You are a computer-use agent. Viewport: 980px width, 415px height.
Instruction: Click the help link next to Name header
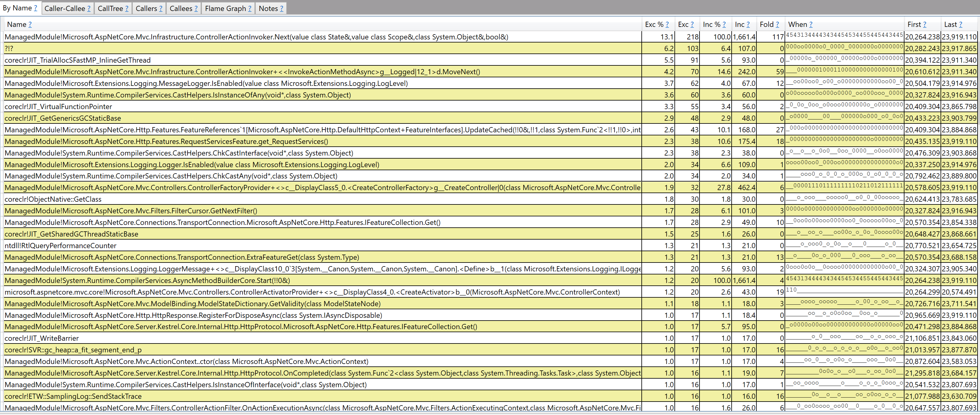[x=30, y=24]
